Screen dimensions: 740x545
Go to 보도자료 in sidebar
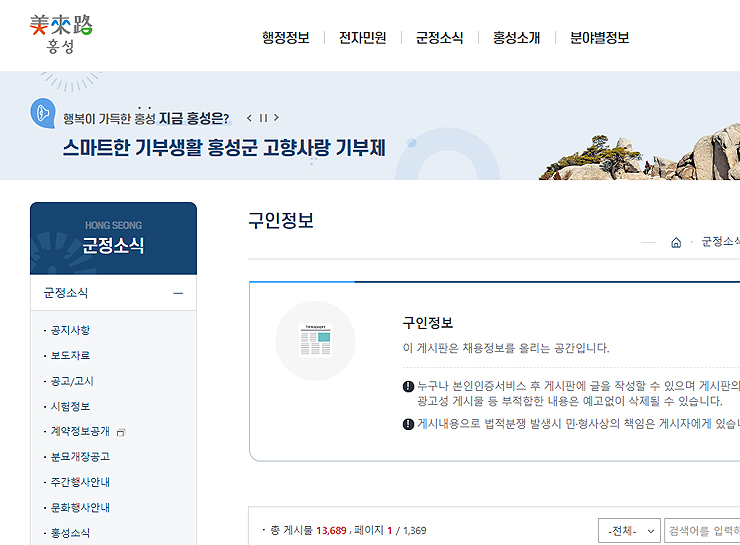coord(70,355)
